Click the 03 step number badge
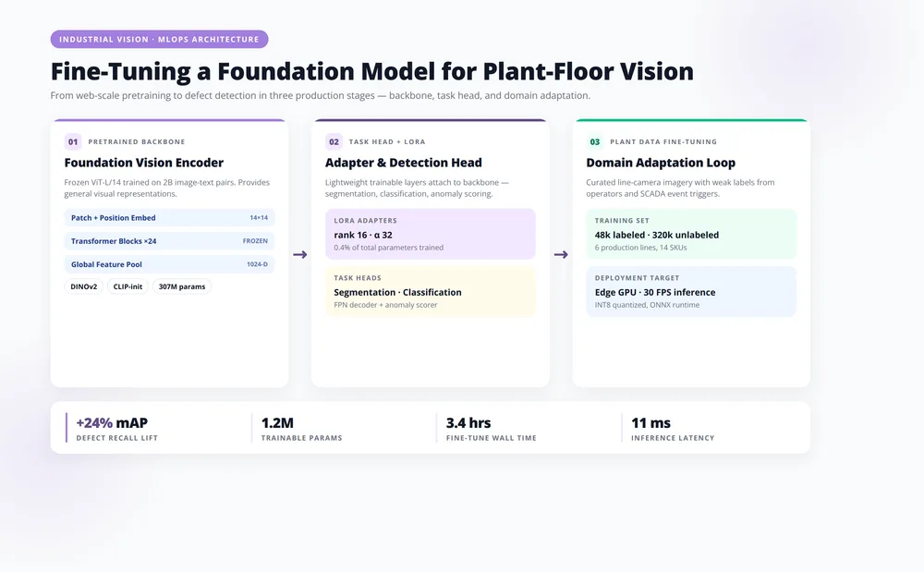Screen dimensions: 924x572 [594, 142]
